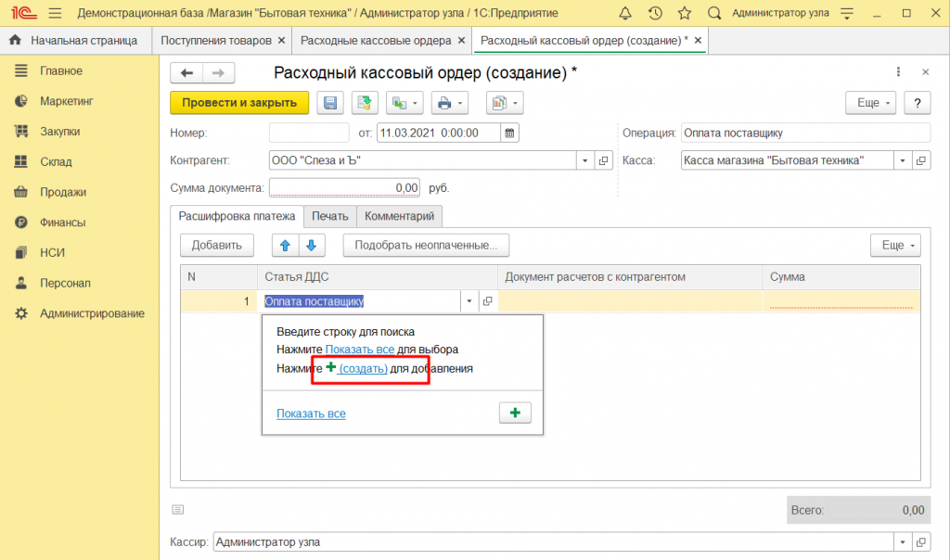950x560 pixels.
Task: Open the print icon menu
Action: (x=450, y=103)
